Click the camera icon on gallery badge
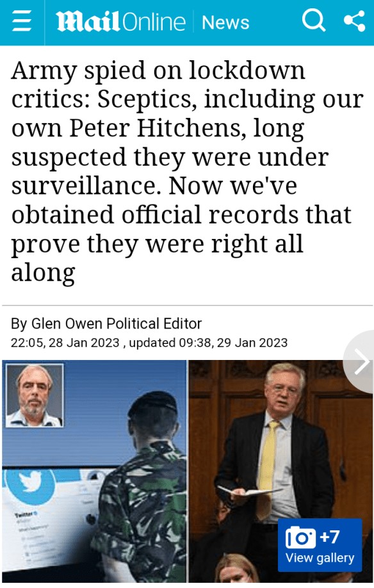Viewport: 374px width, 588px height. point(300,537)
